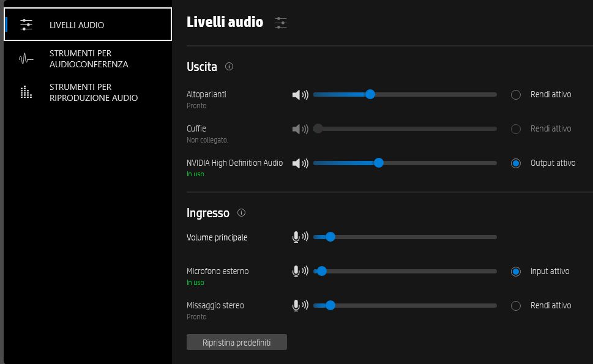This screenshot has width=593, height=364.
Task: Mute the Missaggio stereo microphone icon
Action: click(300, 305)
